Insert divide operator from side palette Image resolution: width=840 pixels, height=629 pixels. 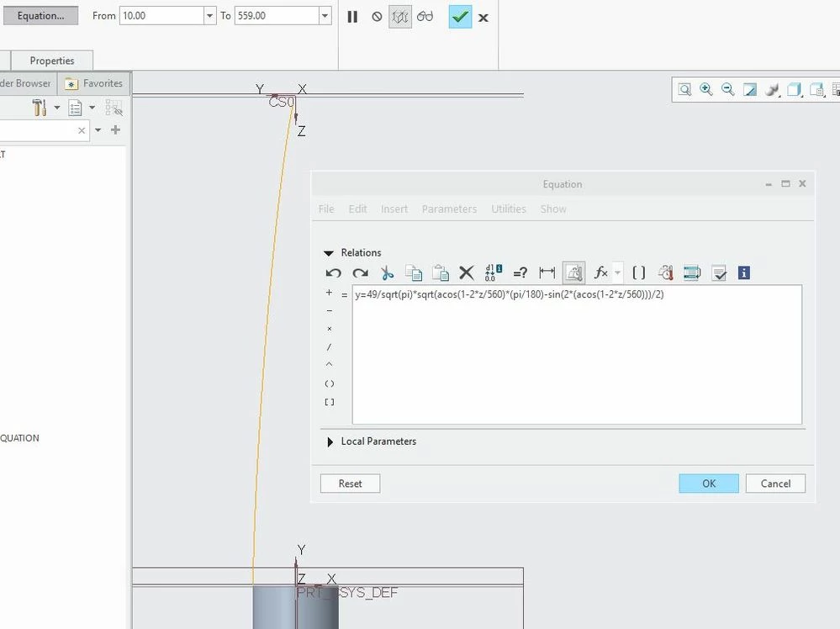click(329, 347)
